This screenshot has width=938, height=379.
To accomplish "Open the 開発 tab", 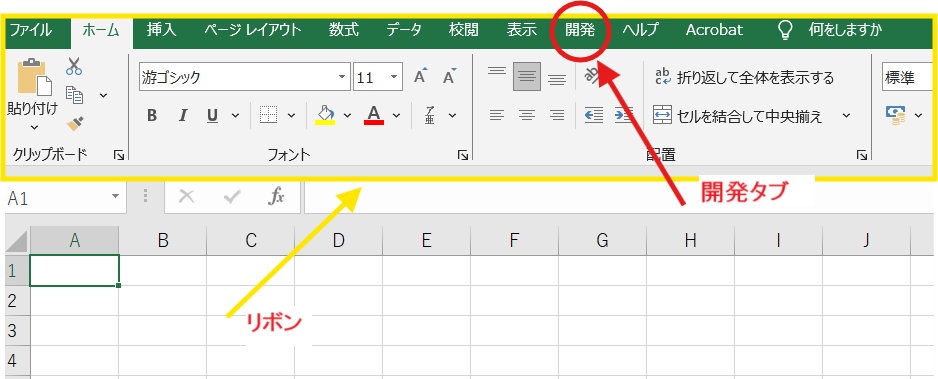I will coord(580,30).
